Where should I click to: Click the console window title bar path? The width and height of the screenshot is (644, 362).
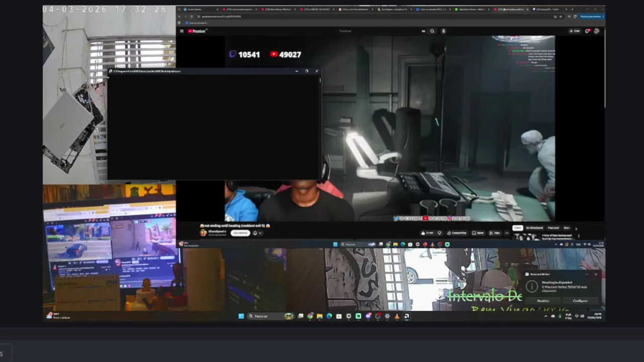(146, 71)
